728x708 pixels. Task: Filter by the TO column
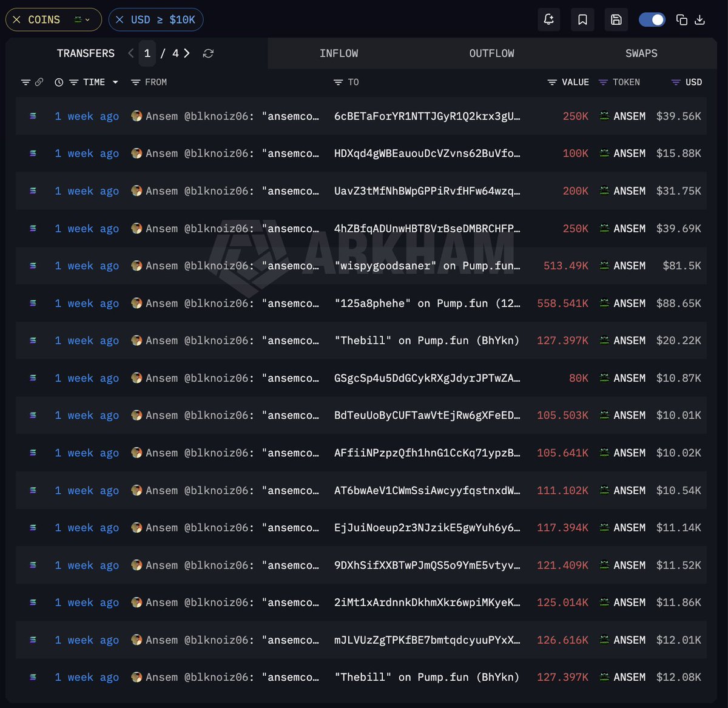click(339, 82)
